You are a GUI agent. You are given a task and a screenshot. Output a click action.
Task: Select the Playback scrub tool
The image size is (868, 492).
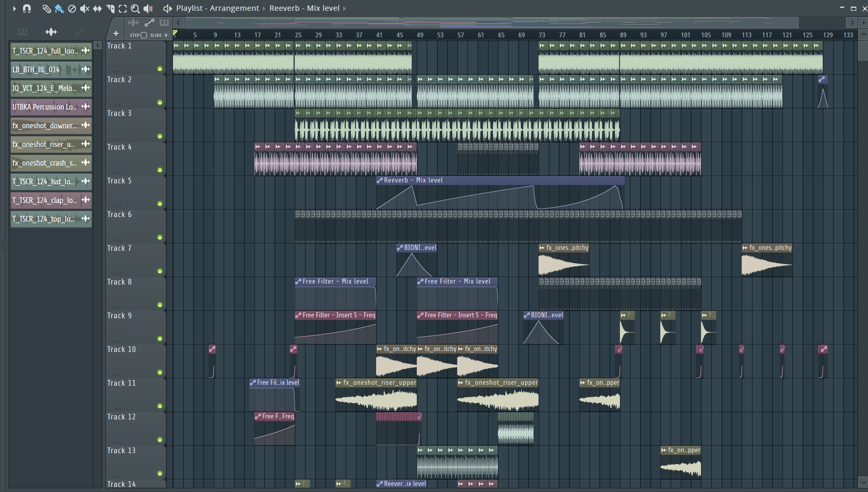[148, 8]
